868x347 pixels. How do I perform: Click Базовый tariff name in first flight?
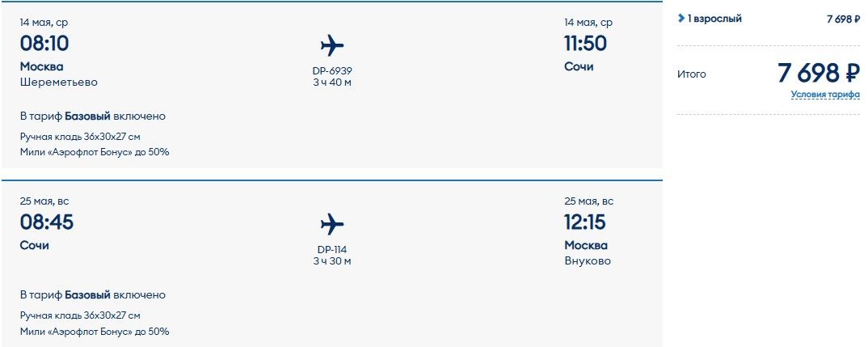click(x=87, y=116)
